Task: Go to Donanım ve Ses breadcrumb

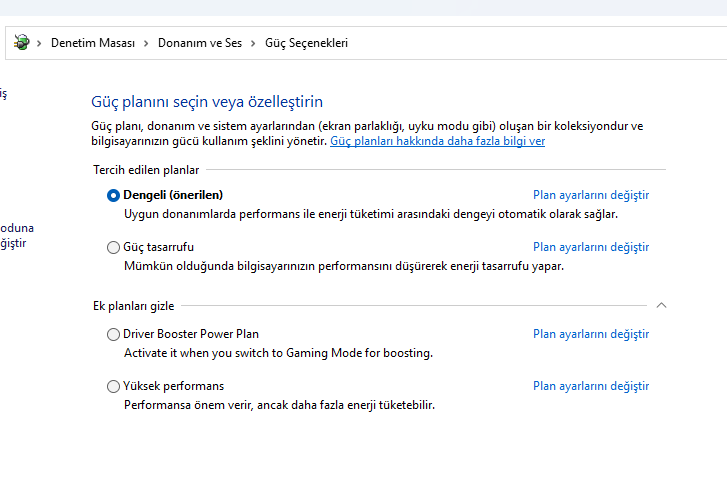Action: tap(199, 43)
